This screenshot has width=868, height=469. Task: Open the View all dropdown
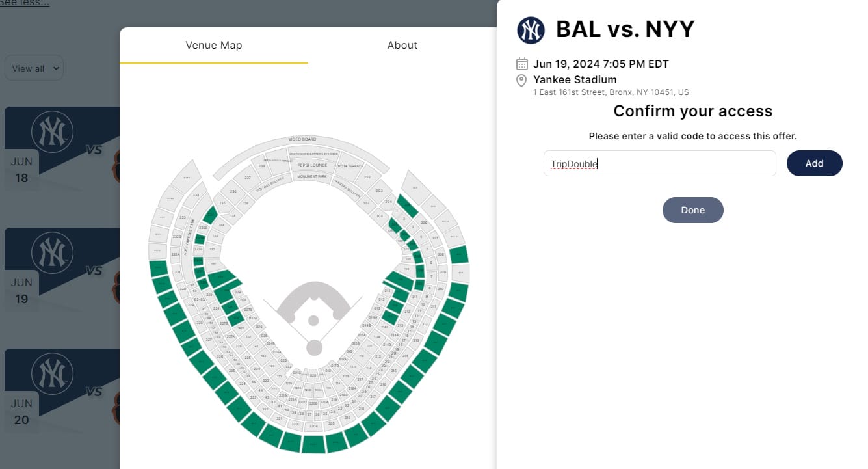[x=34, y=68]
